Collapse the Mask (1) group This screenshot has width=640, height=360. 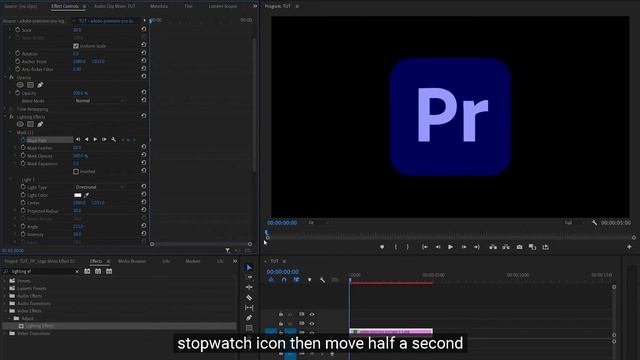(x=11, y=132)
